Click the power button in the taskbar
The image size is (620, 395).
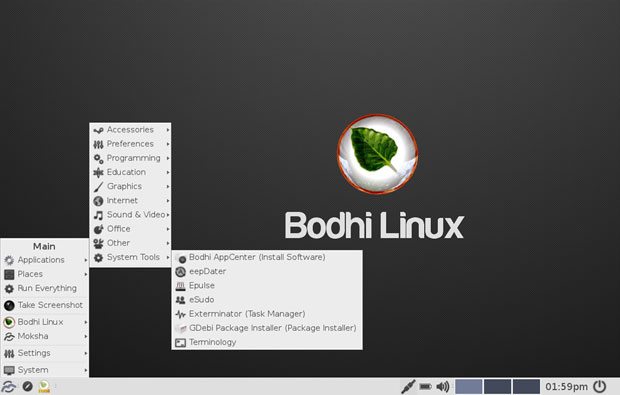599,386
